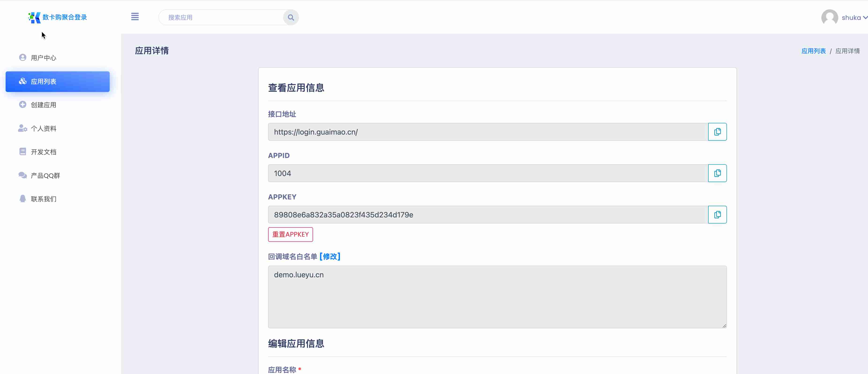Click the 创建应用 plus icon
The width and height of the screenshot is (868, 374).
(x=22, y=105)
